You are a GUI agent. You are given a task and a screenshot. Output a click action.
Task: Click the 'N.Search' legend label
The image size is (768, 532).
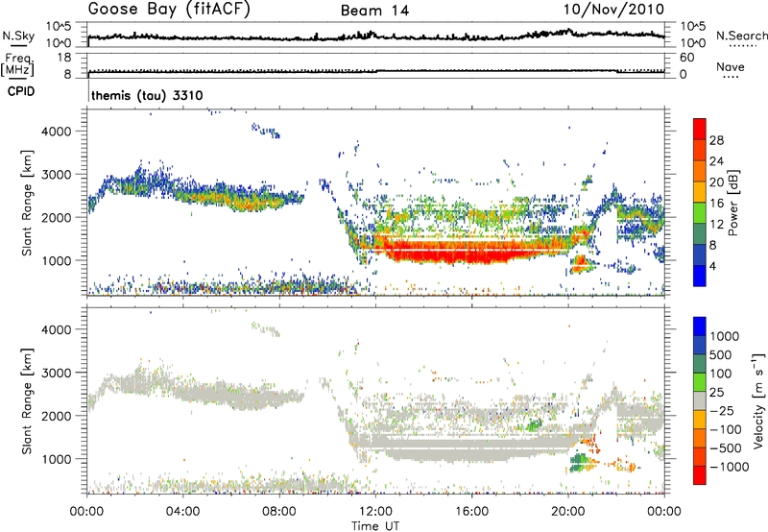coord(742,36)
